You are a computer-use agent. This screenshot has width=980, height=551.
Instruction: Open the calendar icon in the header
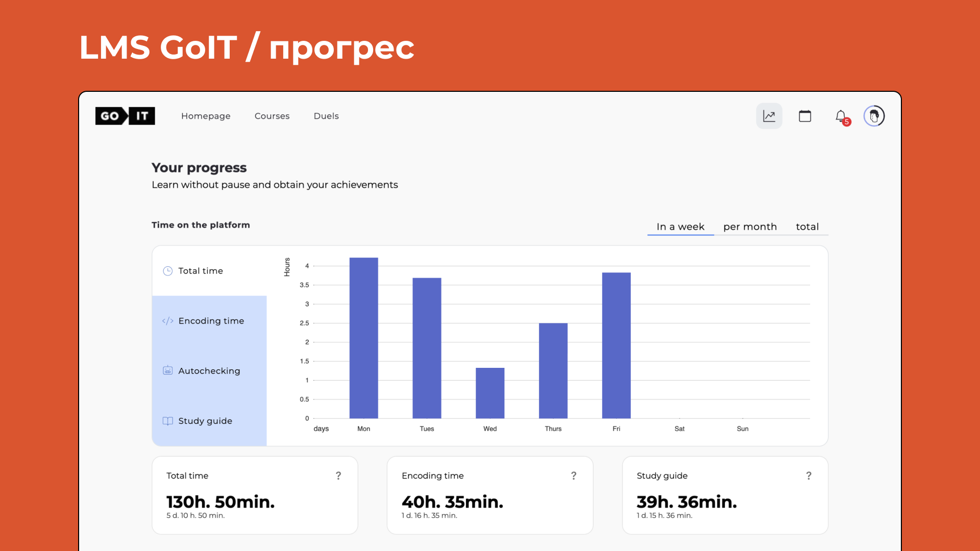[805, 116]
